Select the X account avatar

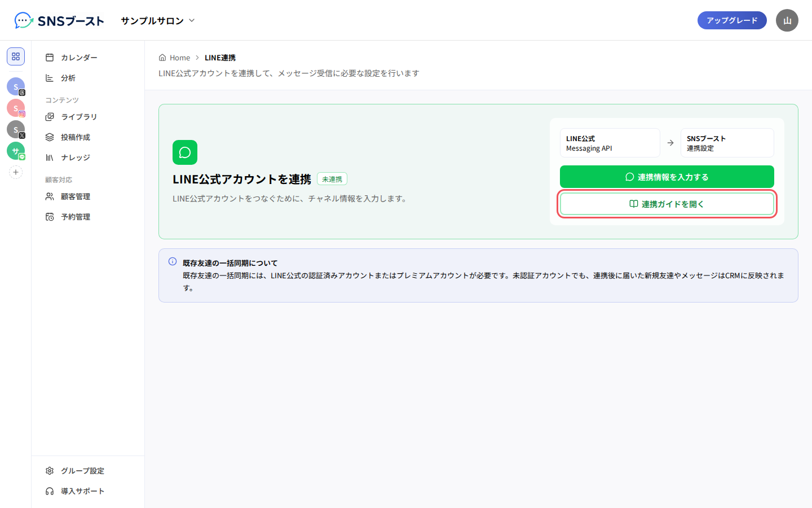pyautogui.click(x=16, y=129)
